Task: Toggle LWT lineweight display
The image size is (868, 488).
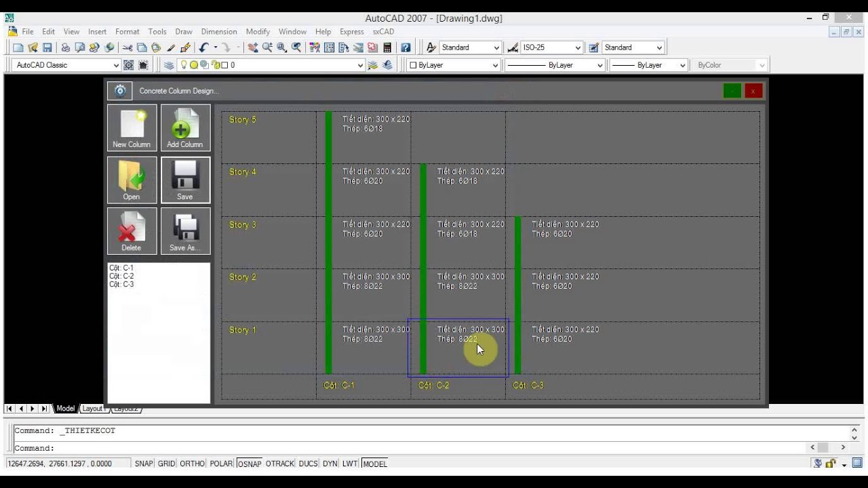Action: point(350,464)
